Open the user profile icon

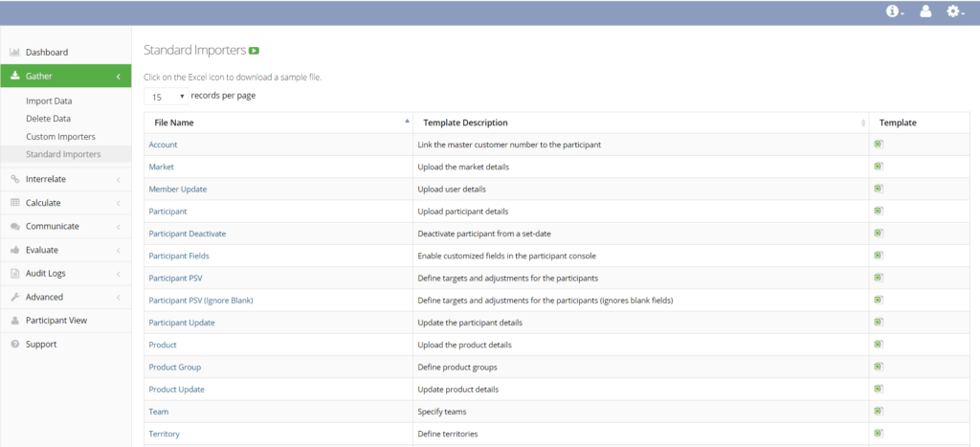[x=925, y=11]
